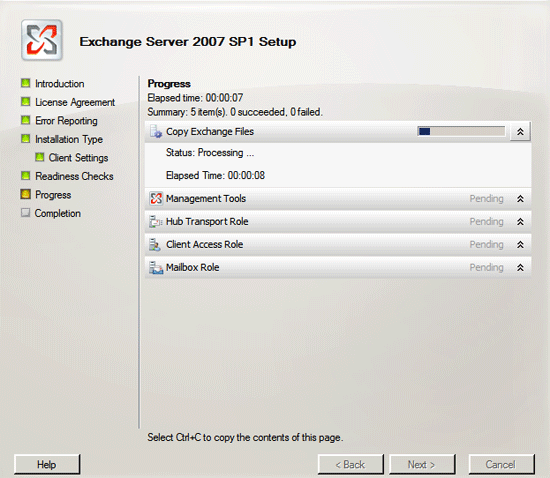
Task: Click 'Exchange Server 2007 SP1 Setup' title
Action: click(188, 42)
